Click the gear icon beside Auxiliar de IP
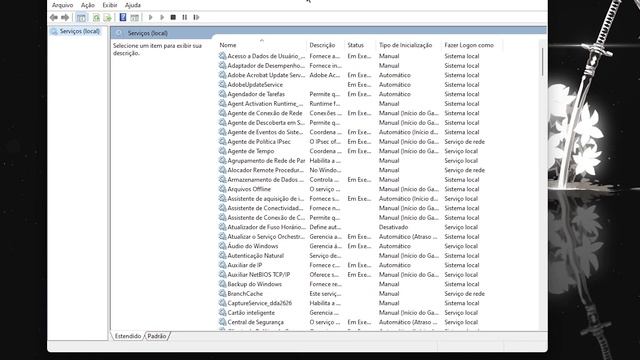The width and height of the screenshot is (640, 360). point(222,265)
